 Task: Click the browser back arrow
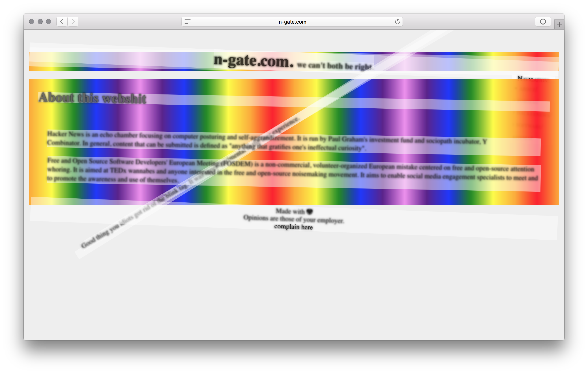[x=62, y=22]
